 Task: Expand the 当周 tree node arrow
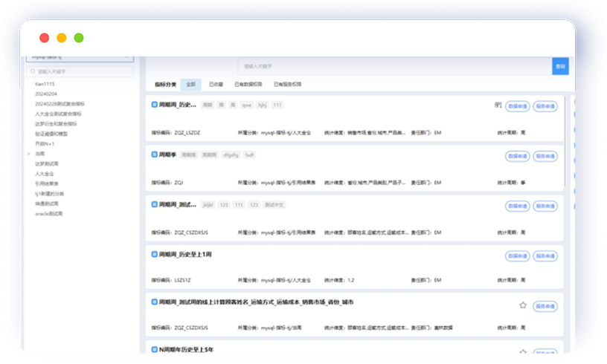click(x=28, y=153)
